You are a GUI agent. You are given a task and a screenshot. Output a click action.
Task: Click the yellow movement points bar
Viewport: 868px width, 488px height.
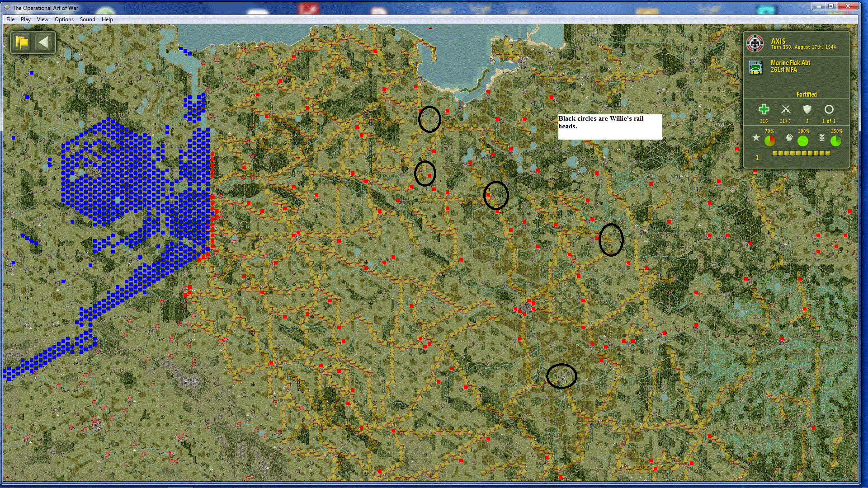(801, 153)
